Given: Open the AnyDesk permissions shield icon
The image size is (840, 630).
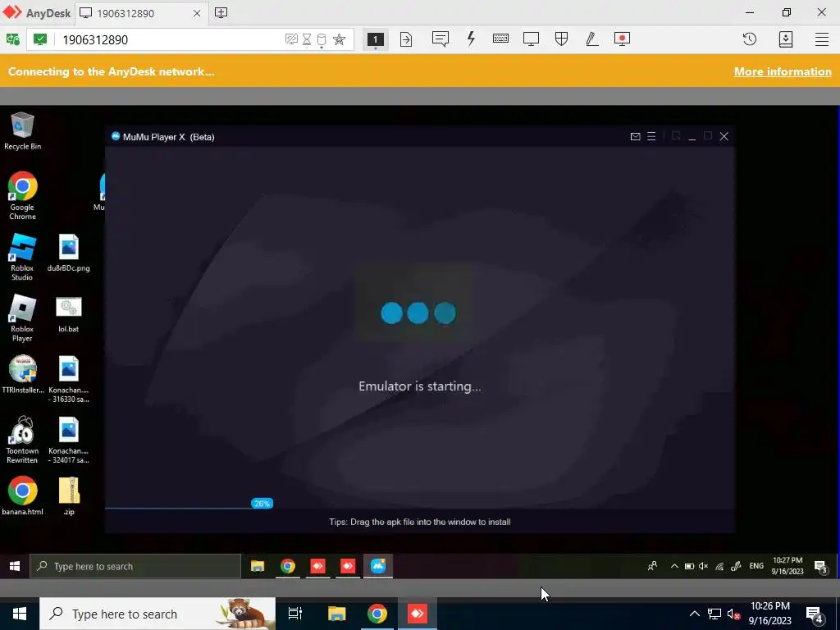Looking at the screenshot, I should (x=561, y=39).
